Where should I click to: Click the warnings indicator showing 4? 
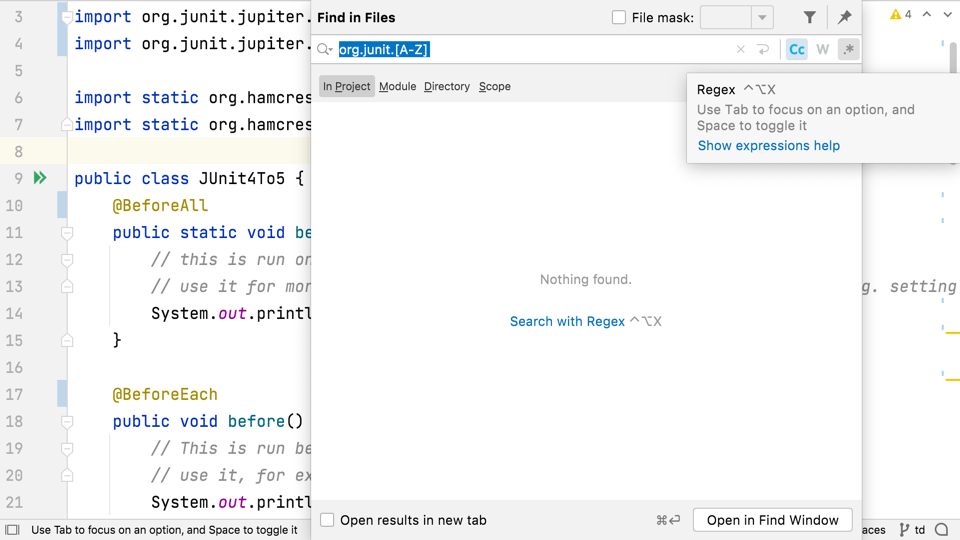tap(901, 15)
